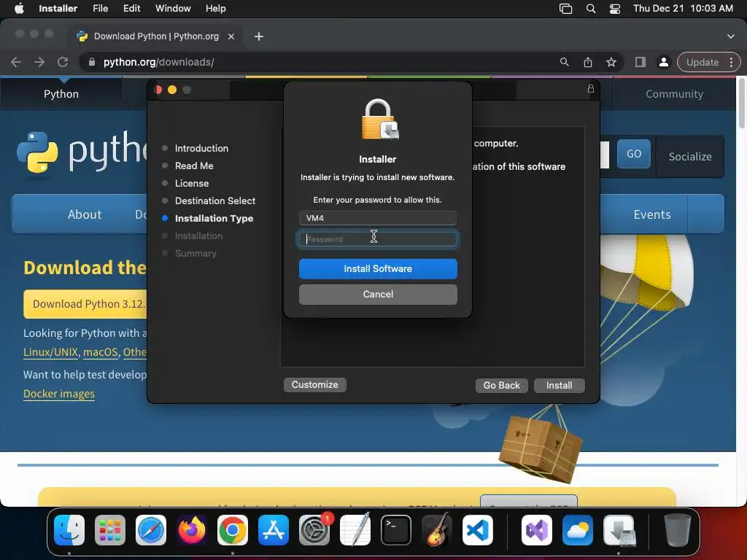Open Spotlight search in the menu bar
The height and width of the screenshot is (560, 747).
[x=591, y=9]
